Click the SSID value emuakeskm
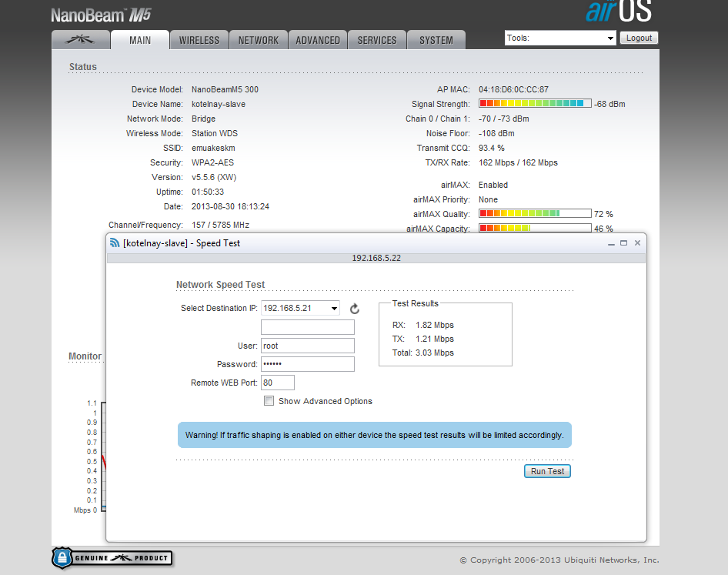Screen dimensions: 728x575 pyautogui.click(x=213, y=148)
